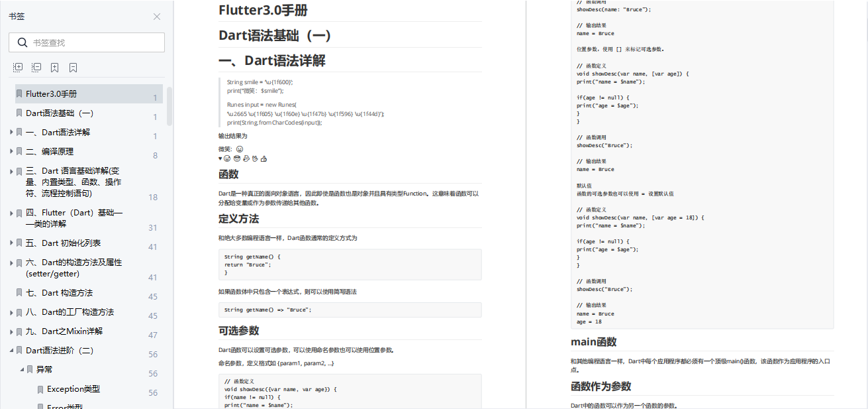Click the bookmark icon beside 八、Dart的工厂构造方法
Image resolution: width=868 pixels, height=409 pixels.
point(20,312)
